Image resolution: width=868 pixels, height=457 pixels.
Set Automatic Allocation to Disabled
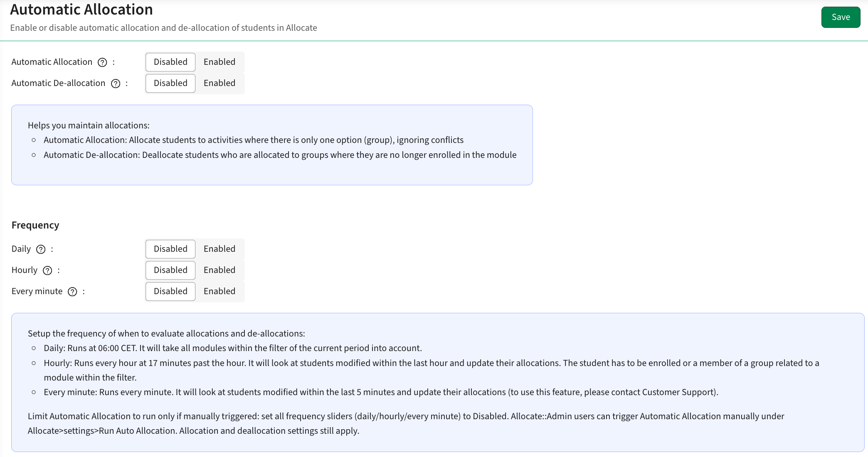tap(170, 62)
